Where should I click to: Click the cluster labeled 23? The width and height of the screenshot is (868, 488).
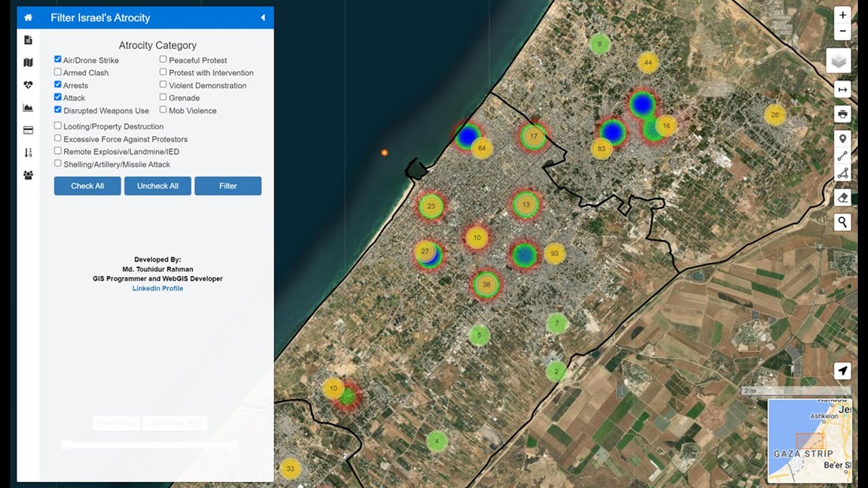431,206
